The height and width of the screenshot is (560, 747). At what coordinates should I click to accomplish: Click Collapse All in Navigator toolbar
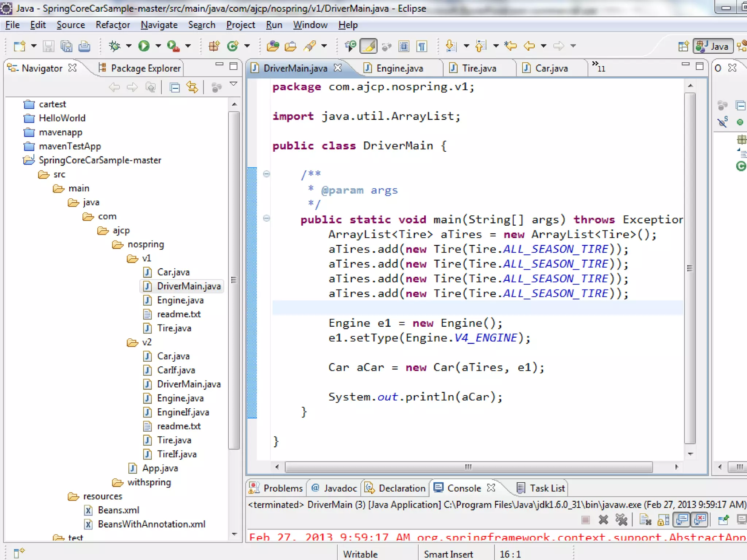pos(175,87)
